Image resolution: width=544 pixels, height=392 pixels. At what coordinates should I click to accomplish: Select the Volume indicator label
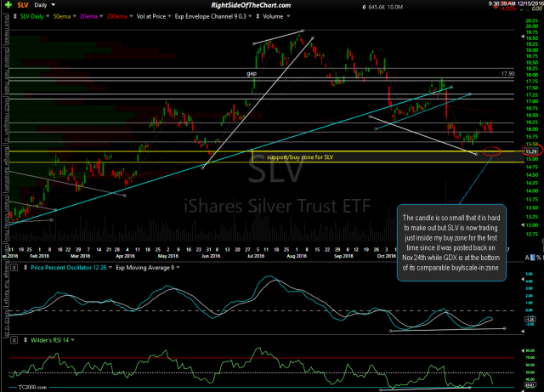tap(273, 16)
